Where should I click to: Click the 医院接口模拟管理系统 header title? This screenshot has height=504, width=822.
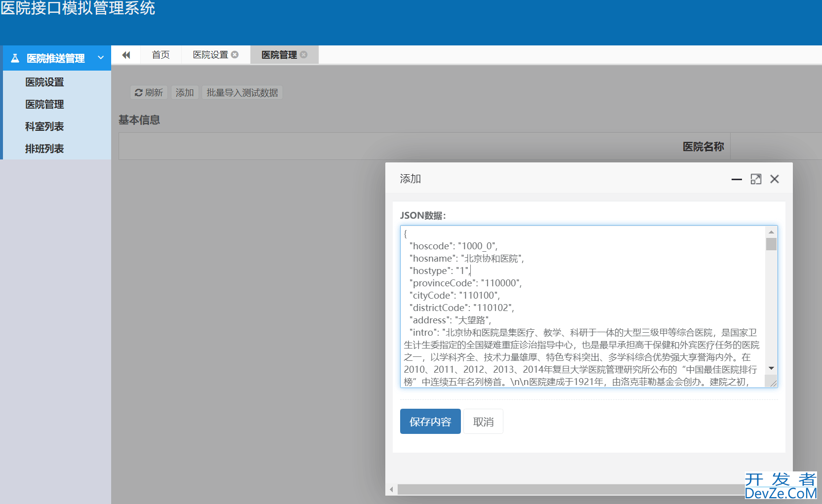[x=78, y=8]
